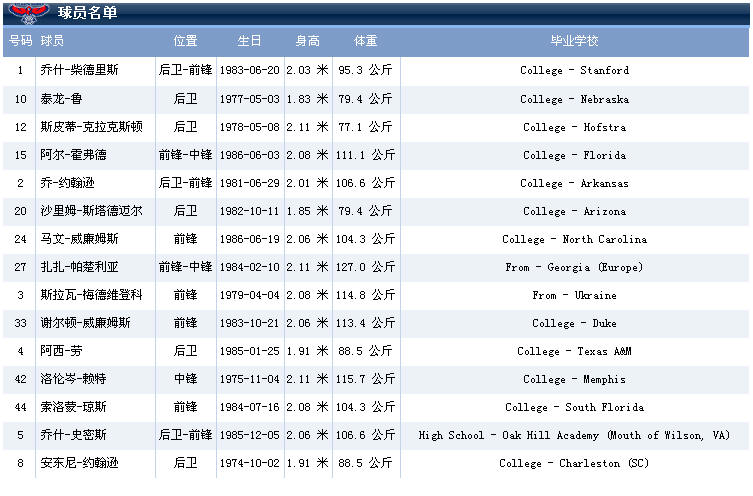Click birthday 1986-06-03
The width and height of the screenshot is (753, 496).
249,155
